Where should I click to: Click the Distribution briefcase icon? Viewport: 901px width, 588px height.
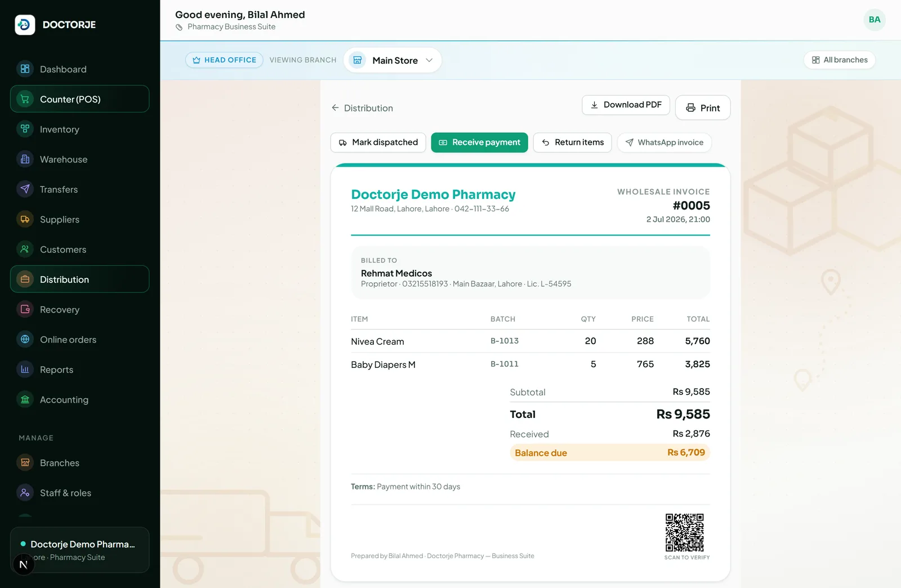25,279
